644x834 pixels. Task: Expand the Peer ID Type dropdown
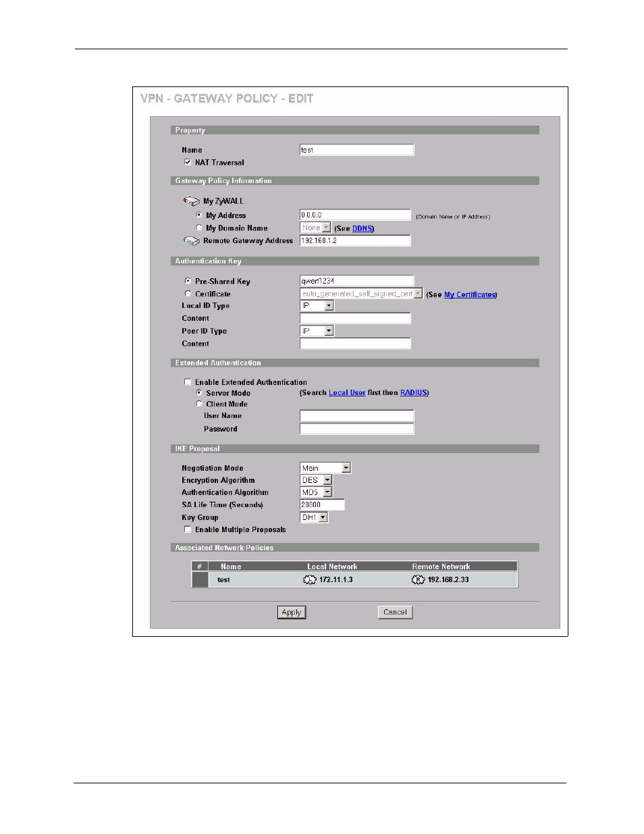[x=317, y=331]
